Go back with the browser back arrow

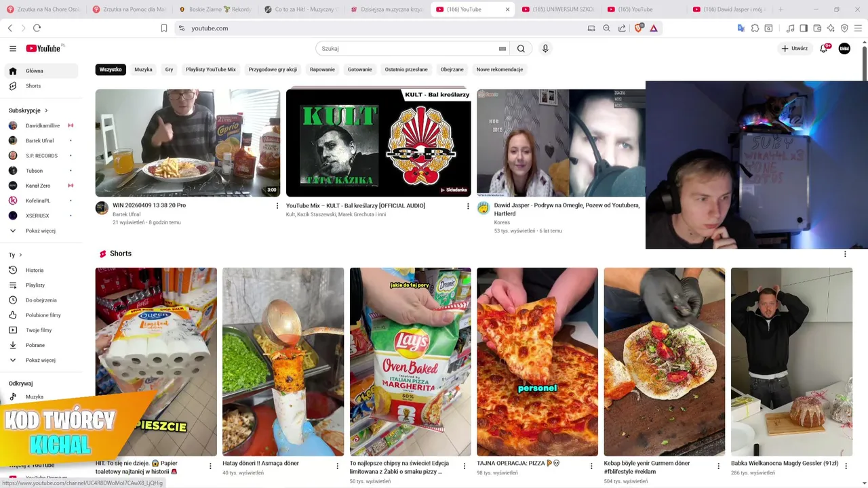click(9, 28)
